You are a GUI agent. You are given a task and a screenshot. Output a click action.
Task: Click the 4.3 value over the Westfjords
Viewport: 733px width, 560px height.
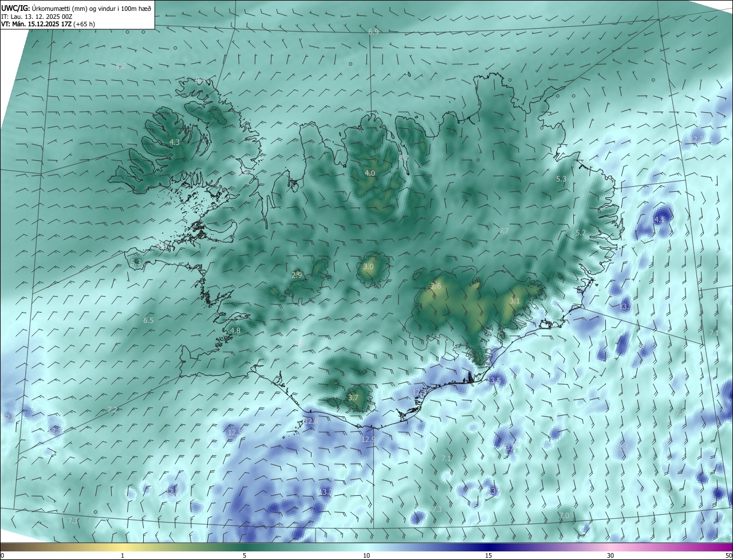[x=175, y=142]
